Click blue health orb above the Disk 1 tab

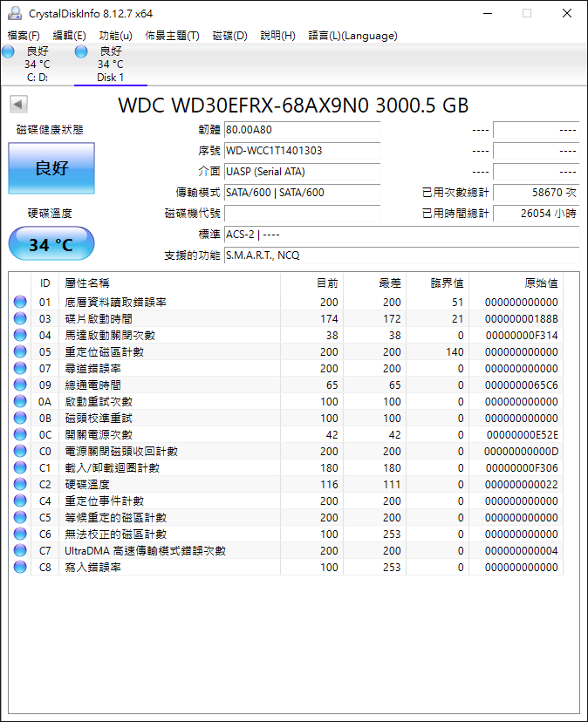pos(81,51)
